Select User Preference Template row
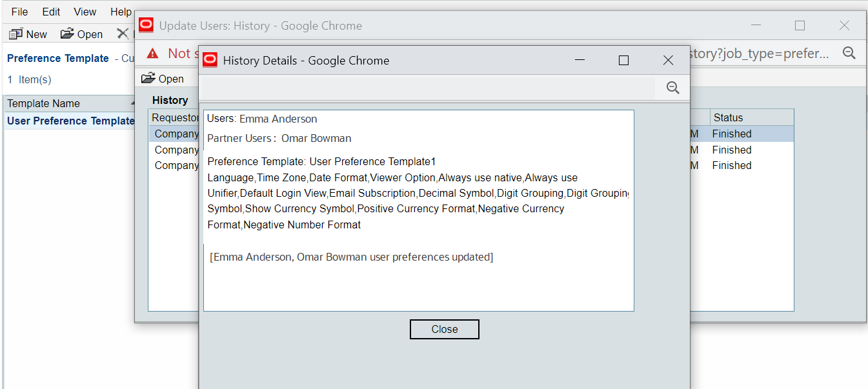Viewport: 868px width, 389px height. tap(70, 121)
